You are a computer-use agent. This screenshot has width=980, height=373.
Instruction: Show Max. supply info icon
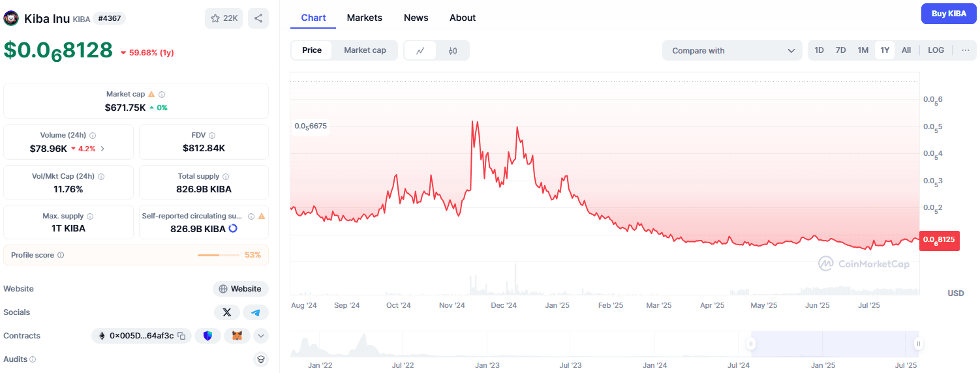[x=90, y=216]
